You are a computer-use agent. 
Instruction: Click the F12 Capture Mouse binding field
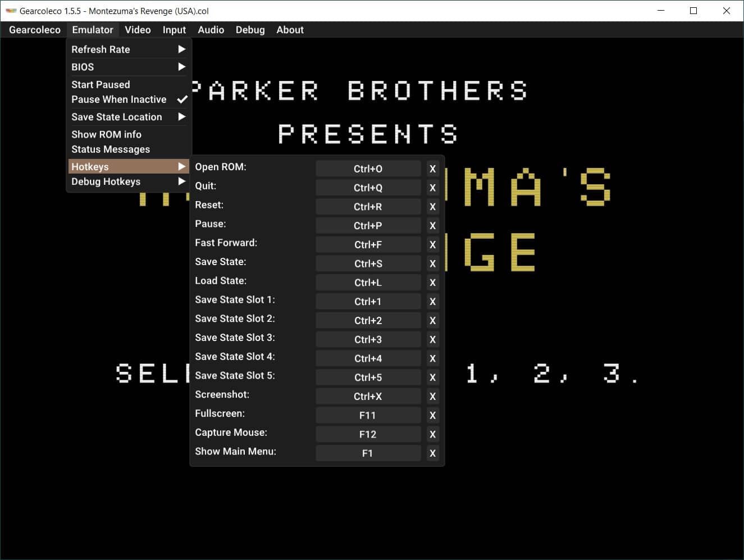click(368, 434)
